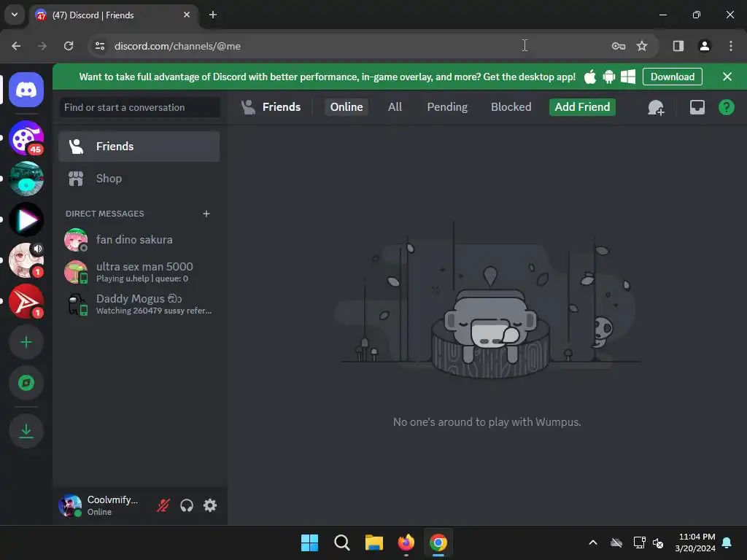Open the Windows Start menu
The image size is (747, 560).
pyautogui.click(x=309, y=542)
